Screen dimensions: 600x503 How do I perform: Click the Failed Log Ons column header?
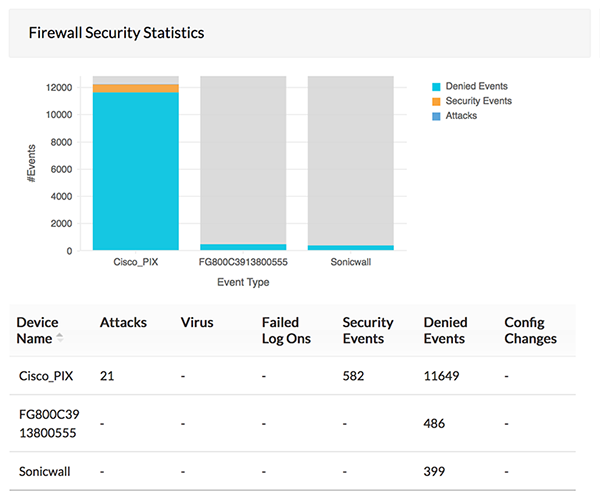[x=286, y=330]
